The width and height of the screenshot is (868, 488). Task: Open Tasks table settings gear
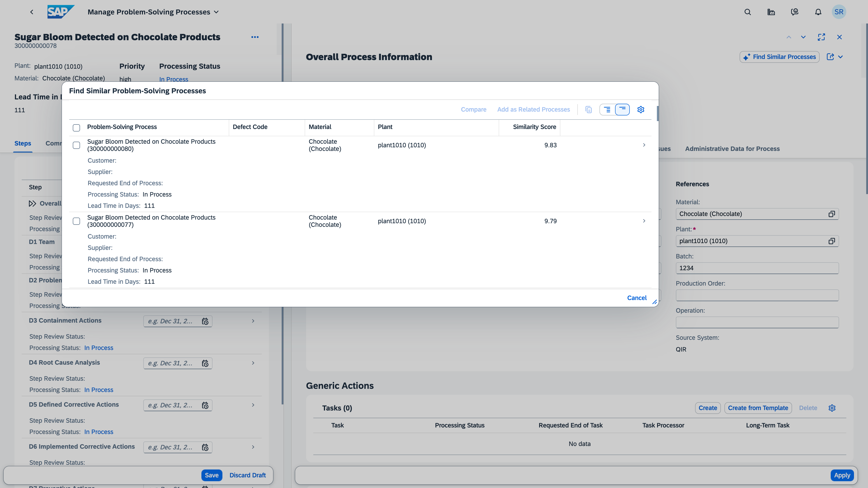(x=832, y=408)
